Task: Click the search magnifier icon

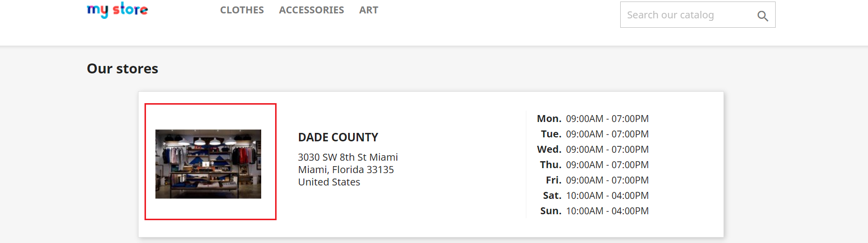Action: pyautogui.click(x=762, y=16)
